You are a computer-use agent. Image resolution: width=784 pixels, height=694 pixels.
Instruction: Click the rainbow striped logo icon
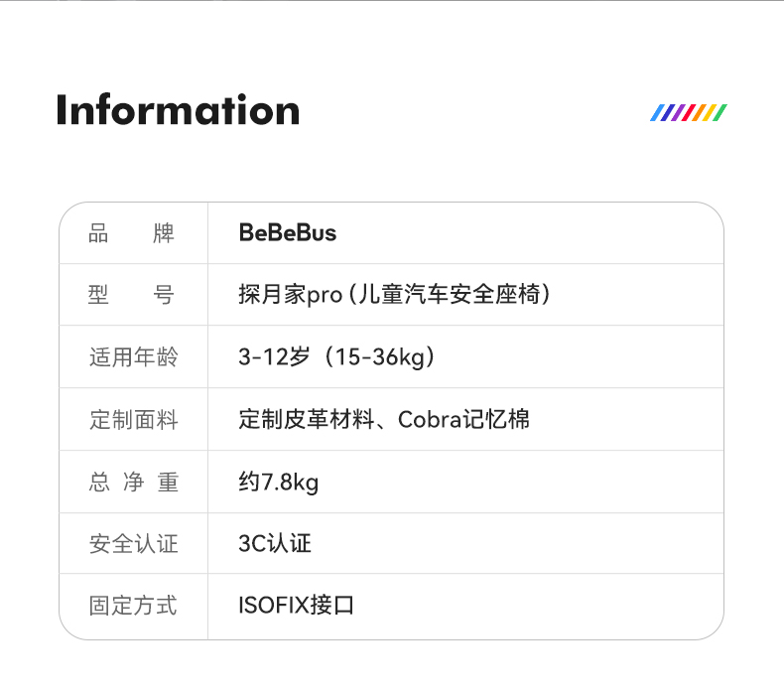689,112
